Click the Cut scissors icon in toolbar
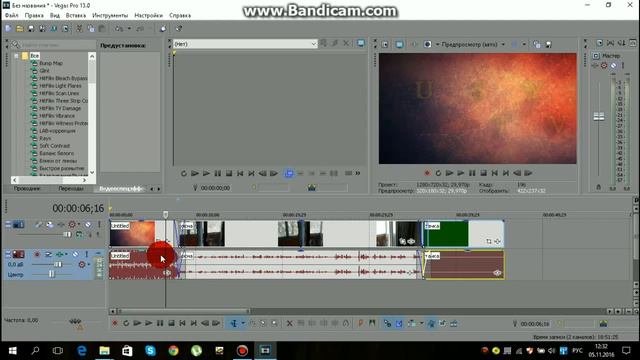This screenshot has height=360, width=640. click(79, 29)
